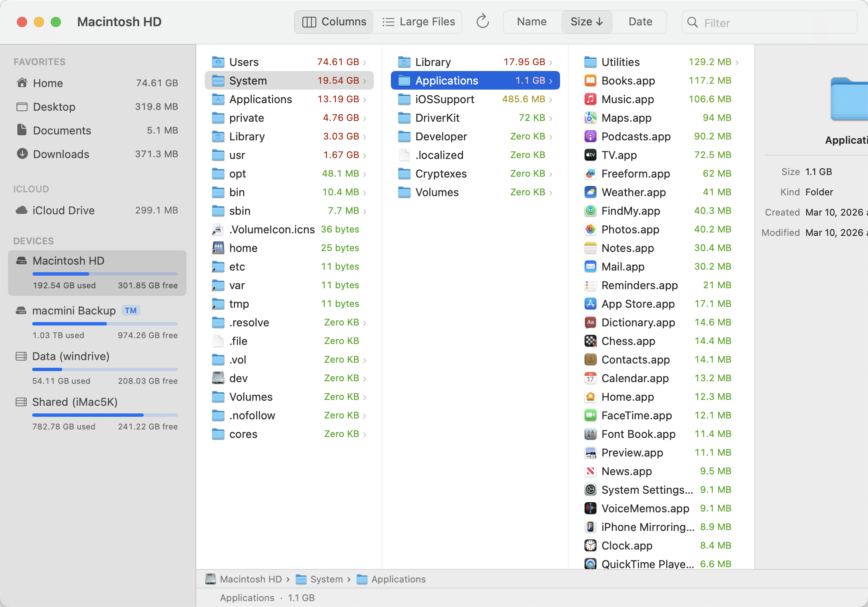
Task: Click the System Settings app icon
Action: click(x=590, y=489)
